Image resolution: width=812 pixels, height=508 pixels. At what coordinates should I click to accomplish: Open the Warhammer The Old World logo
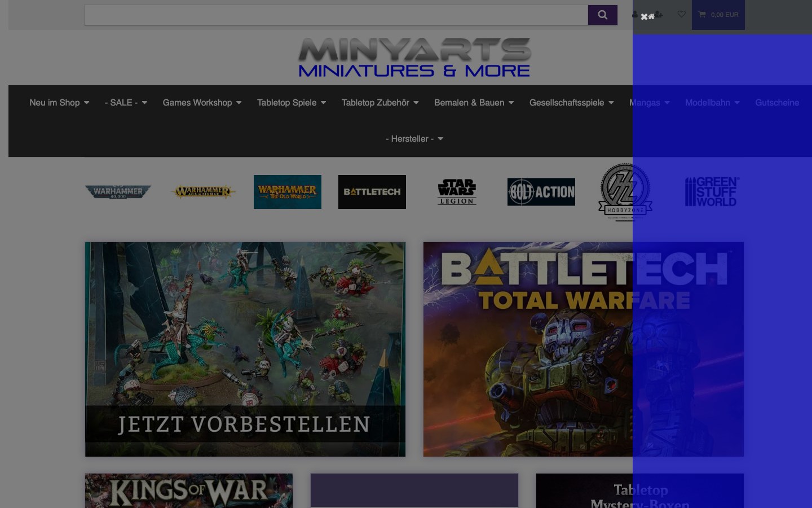(288, 192)
